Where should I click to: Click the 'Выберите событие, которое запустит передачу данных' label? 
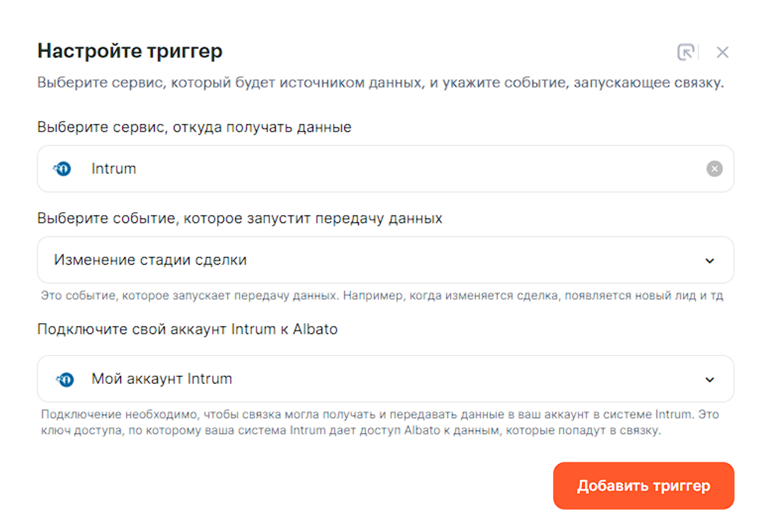tap(239, 218)
